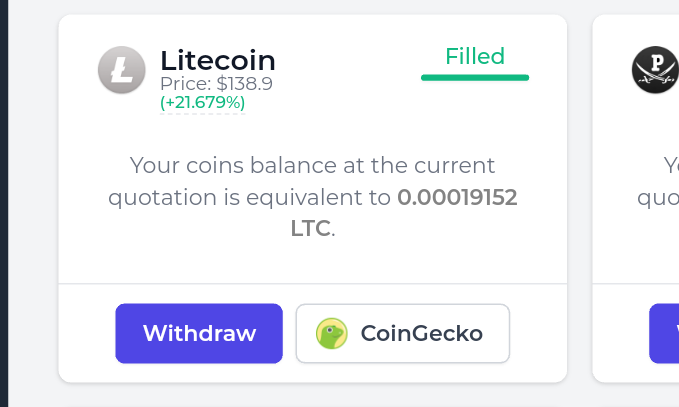Click the bold LTC currency symbol
Screen dimensions: 679x407
pyautogui.click(x=310, y=228)
